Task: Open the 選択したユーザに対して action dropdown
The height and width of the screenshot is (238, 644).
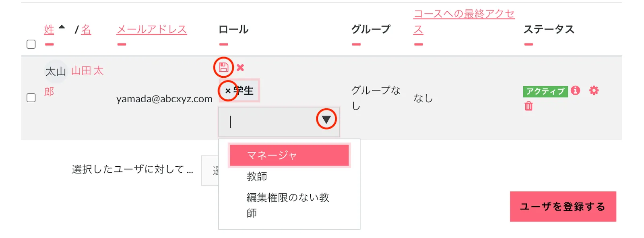Action: coord(210,171)
